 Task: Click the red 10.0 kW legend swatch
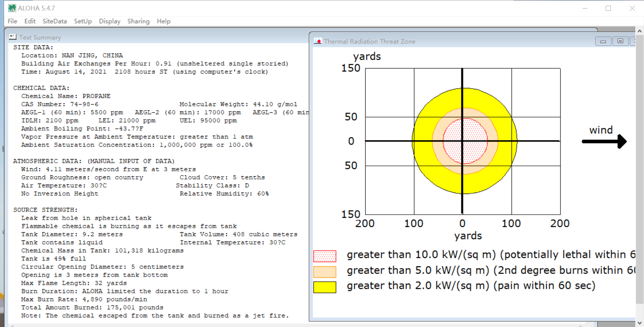pyautogui.click(x=325, y=256)
